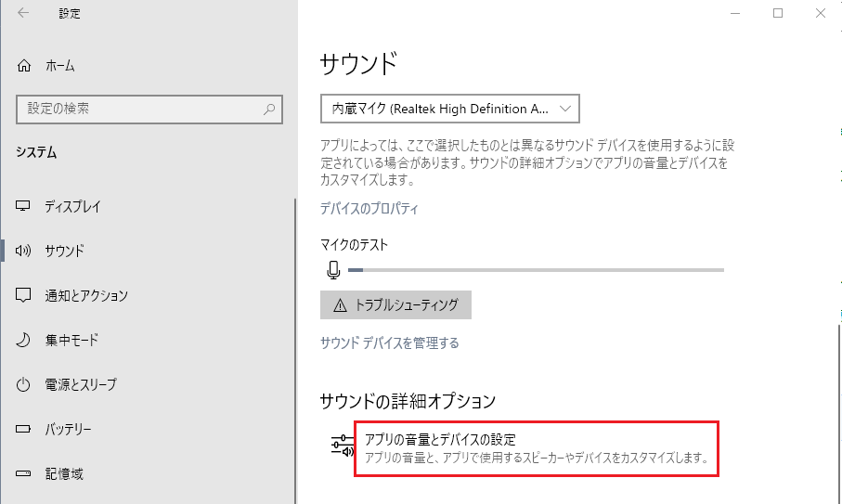Open the デバイスのプロパティ link

coord(369,208)
